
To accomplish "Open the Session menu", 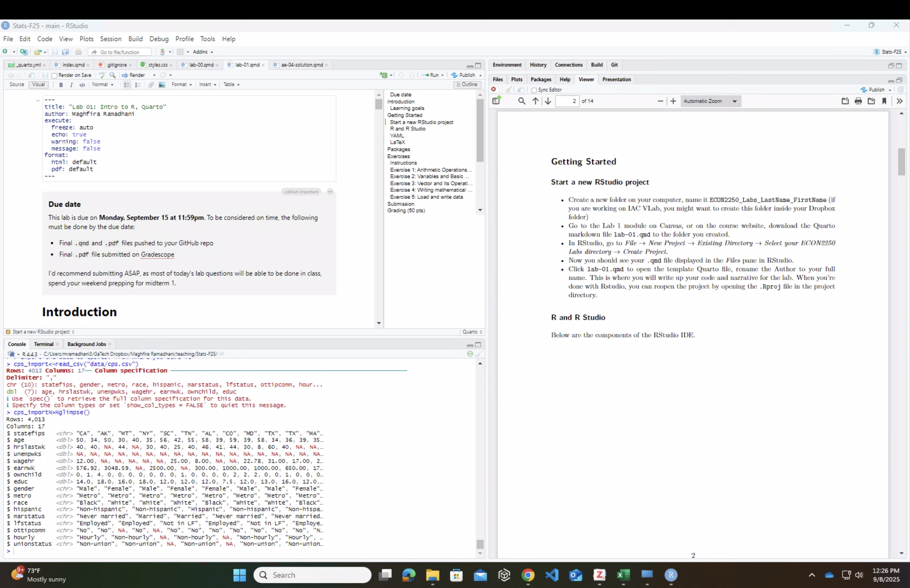I will pyautogui.click(x=111, y=39).
